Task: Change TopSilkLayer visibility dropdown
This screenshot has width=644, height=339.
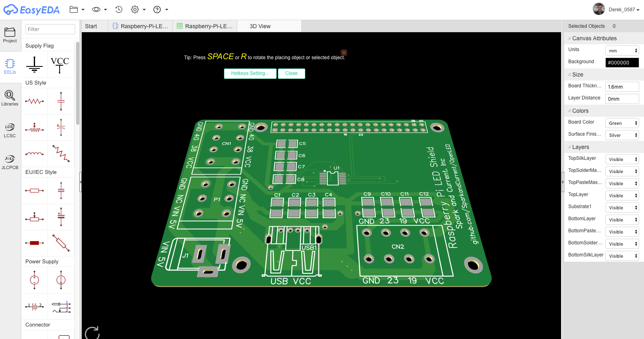Action: pyautogui.click(x=622, y=159)
